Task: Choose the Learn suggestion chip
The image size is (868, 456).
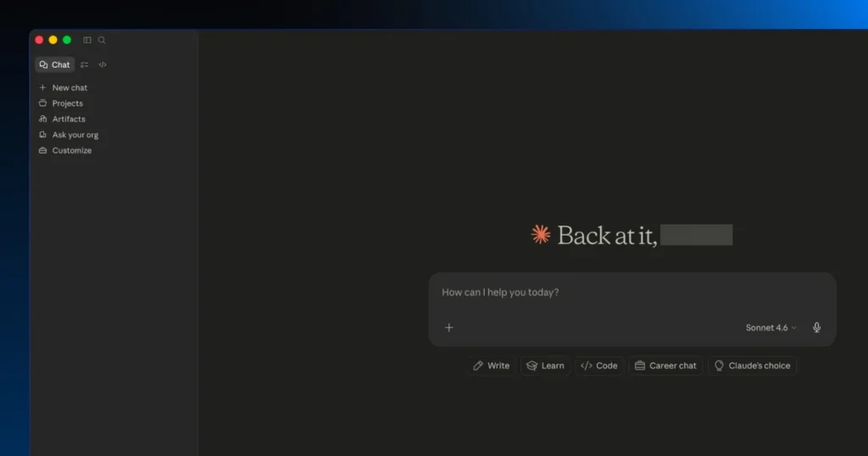Action: 545,366
